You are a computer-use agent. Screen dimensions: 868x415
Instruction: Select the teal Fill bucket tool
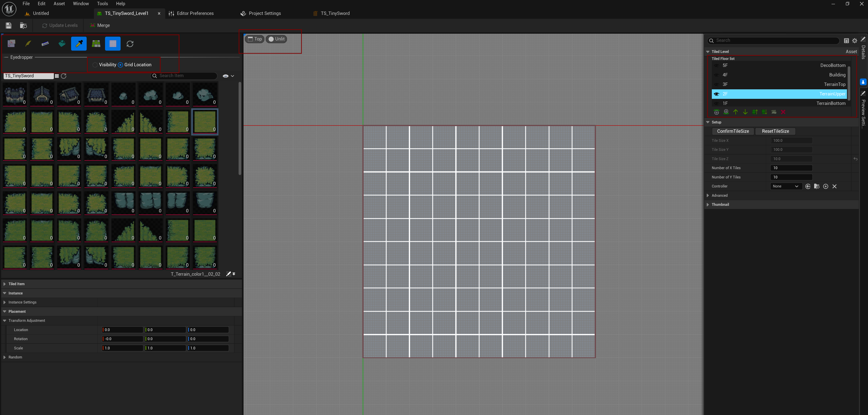[x=62, y=43]
